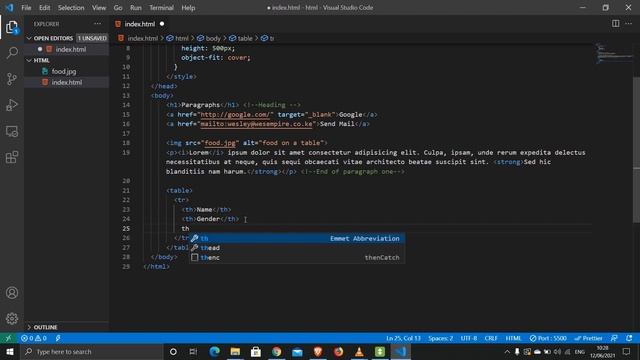The image size is (640, 360).
Task: Open the View menu
Action: coord(99,8)
